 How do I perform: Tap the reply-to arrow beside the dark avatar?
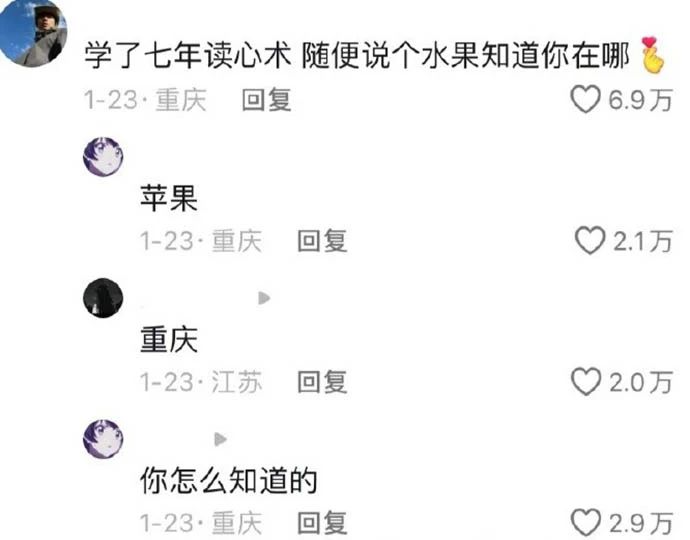[x=264, y=298]
